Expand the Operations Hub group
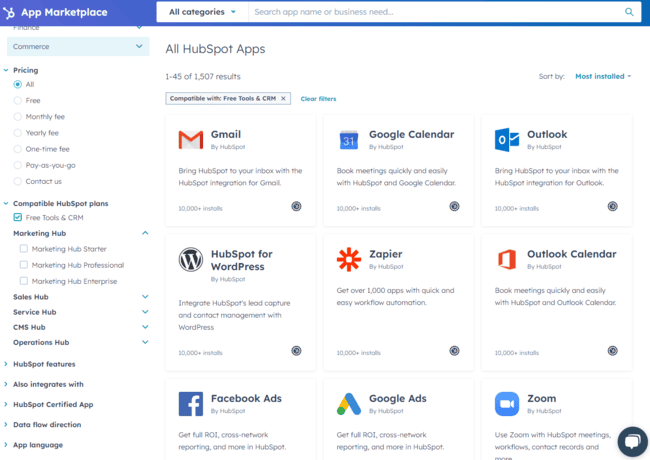Screen dimensions: 650x460 tap(145, 342)
